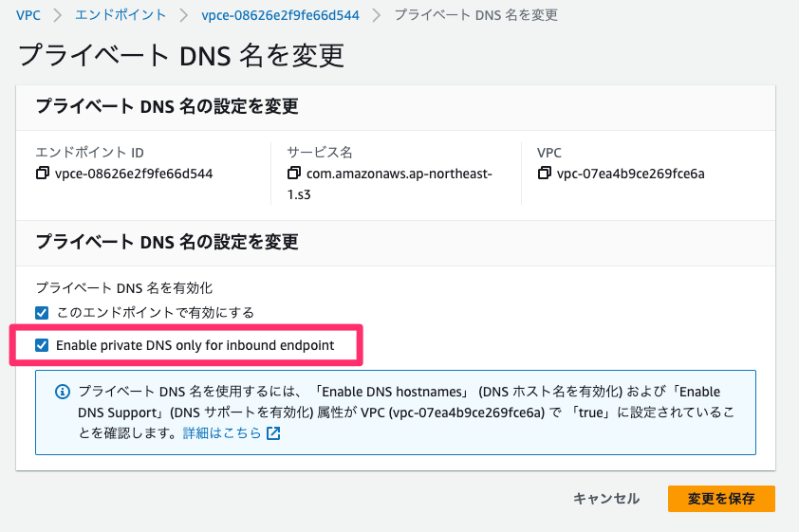Click the プライベート DNS 名を有効化 label
The image size is (799, 532).
[124, 288]
